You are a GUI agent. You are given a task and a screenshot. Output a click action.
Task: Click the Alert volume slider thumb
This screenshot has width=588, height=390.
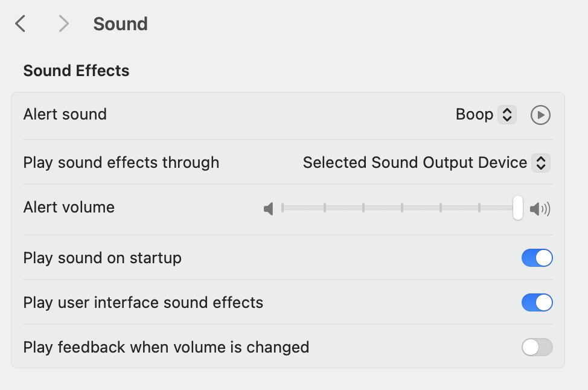pos(517,208)
